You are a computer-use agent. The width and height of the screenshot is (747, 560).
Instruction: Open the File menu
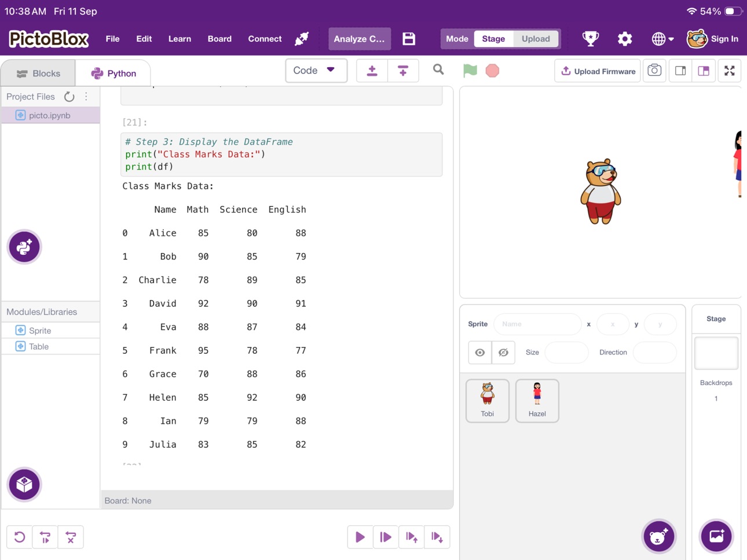click(x=112, y=39)
